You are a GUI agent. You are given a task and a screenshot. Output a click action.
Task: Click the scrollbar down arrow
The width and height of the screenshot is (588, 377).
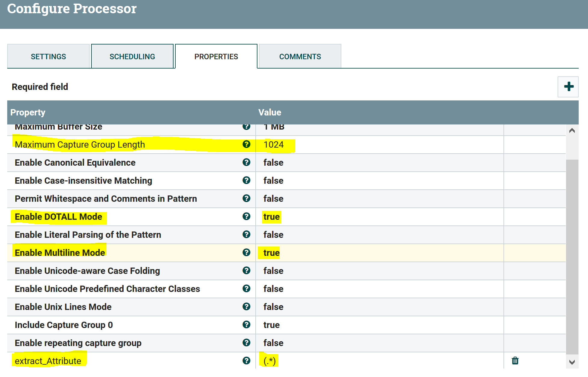point(573,362)
